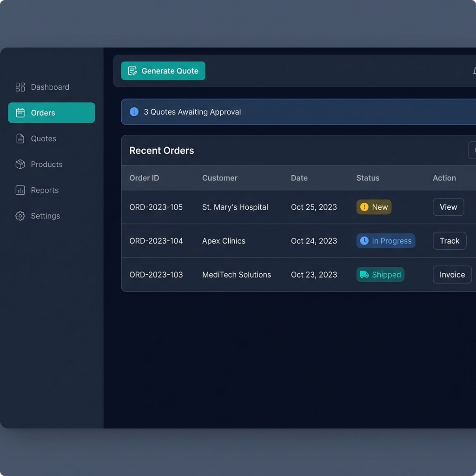
Task: Click the Settings gear icon in sidebar
Action: click(20, 216)
